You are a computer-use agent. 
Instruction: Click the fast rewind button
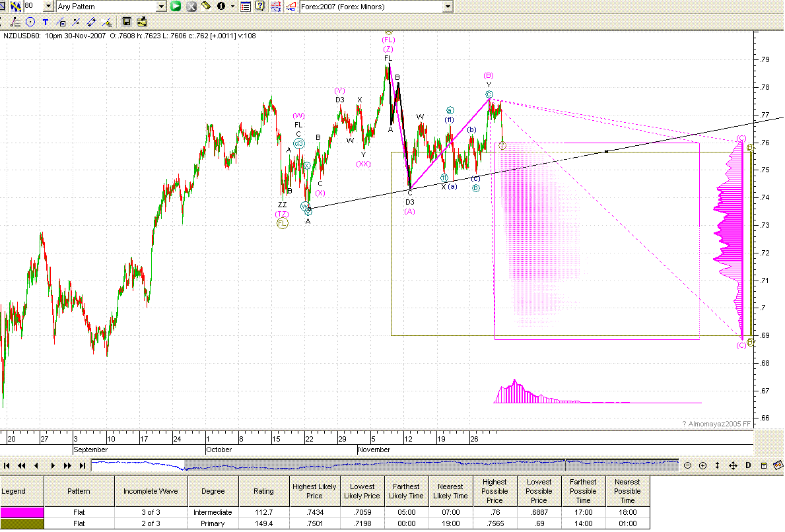click(x=22, y=465)
